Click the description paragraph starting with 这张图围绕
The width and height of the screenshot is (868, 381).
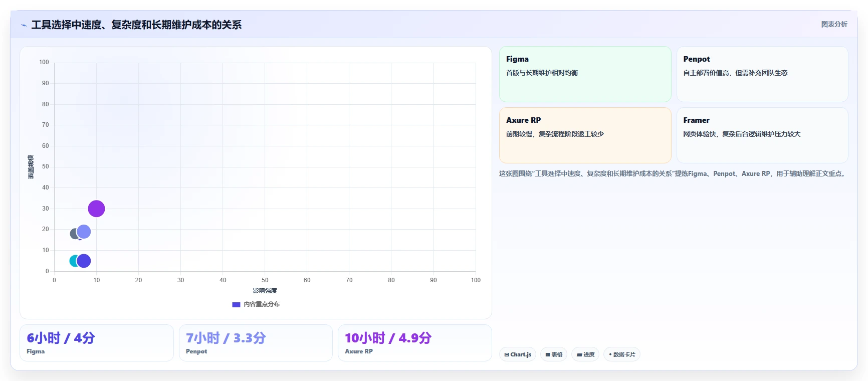pos(673,173)
